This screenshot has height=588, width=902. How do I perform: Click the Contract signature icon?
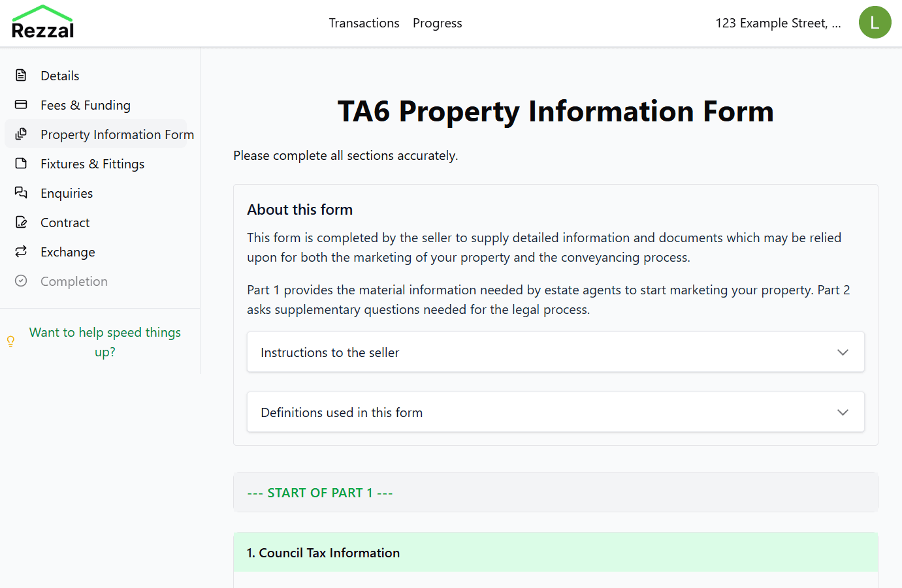21,223
